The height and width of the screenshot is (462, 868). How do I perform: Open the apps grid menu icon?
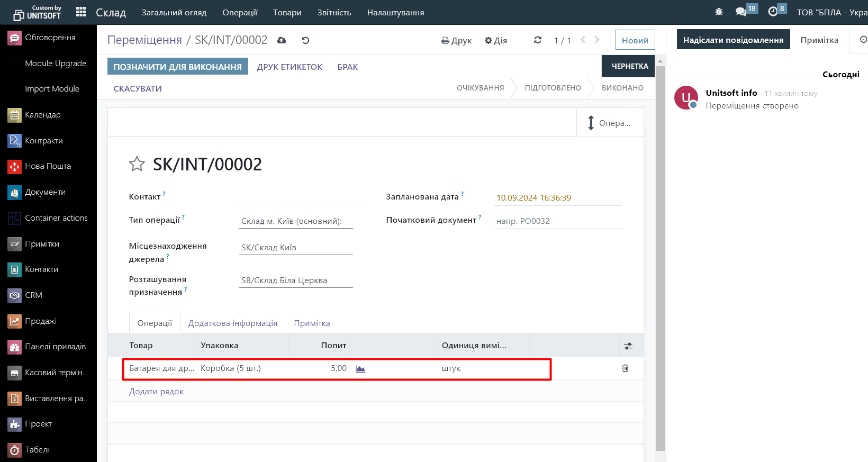point(80,12)
